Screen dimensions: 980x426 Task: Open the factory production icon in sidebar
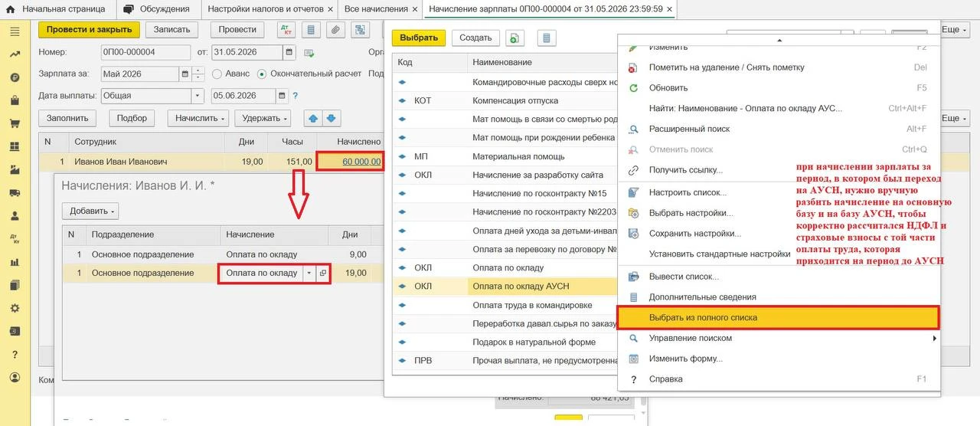[15, 169]
